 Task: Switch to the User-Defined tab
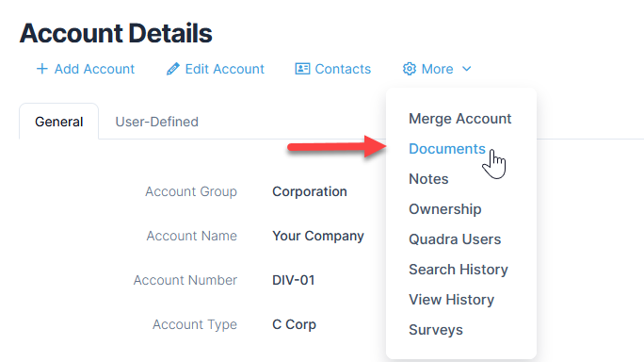(157, 122)
